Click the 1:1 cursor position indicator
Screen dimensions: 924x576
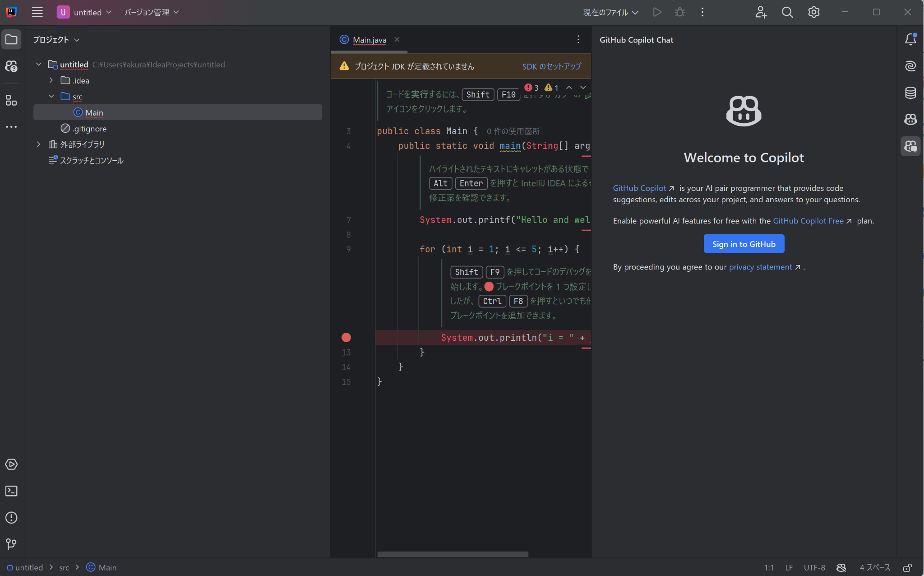(769, 567)
